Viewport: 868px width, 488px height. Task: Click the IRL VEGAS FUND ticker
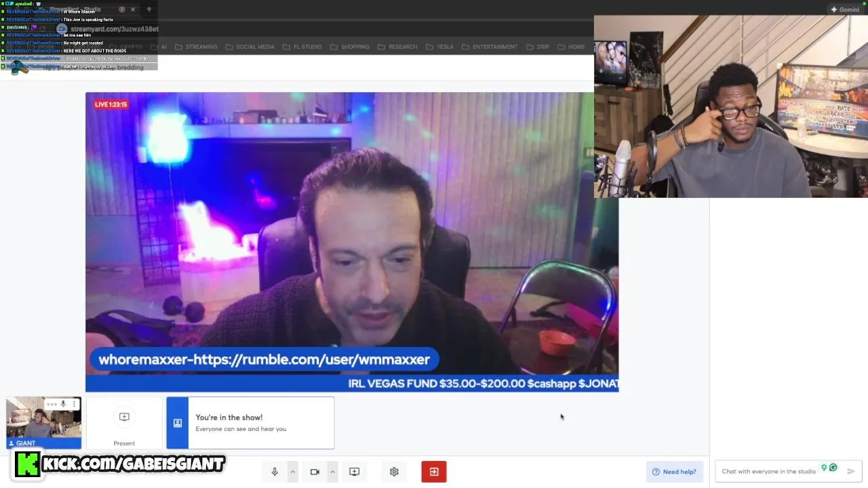point(483,384)
